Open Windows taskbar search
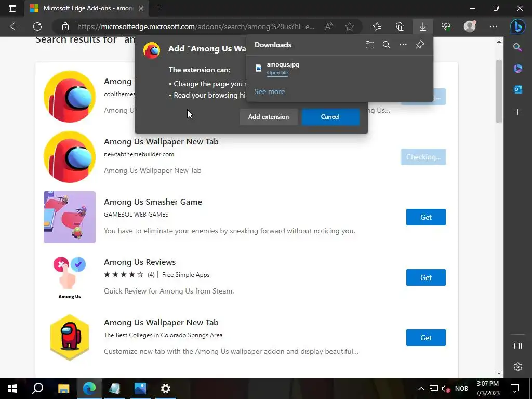Screen dimensions: 532x399 37,389
